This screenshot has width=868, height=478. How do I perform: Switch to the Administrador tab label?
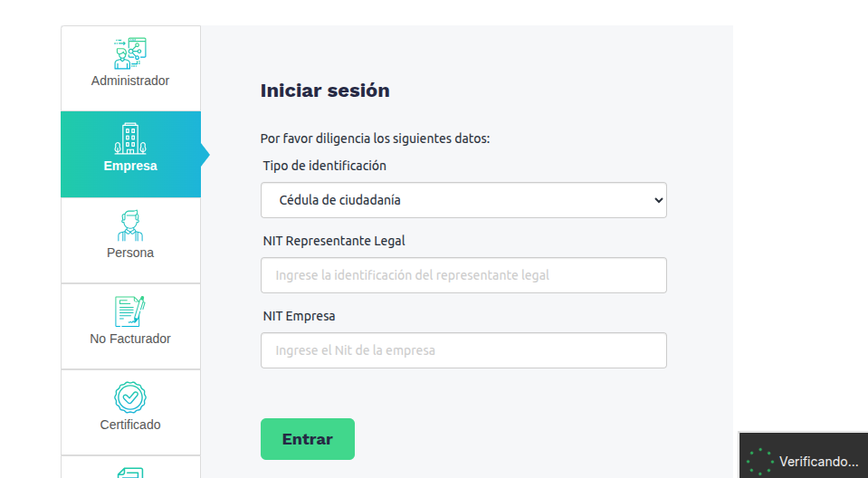[x=130, y=81]
